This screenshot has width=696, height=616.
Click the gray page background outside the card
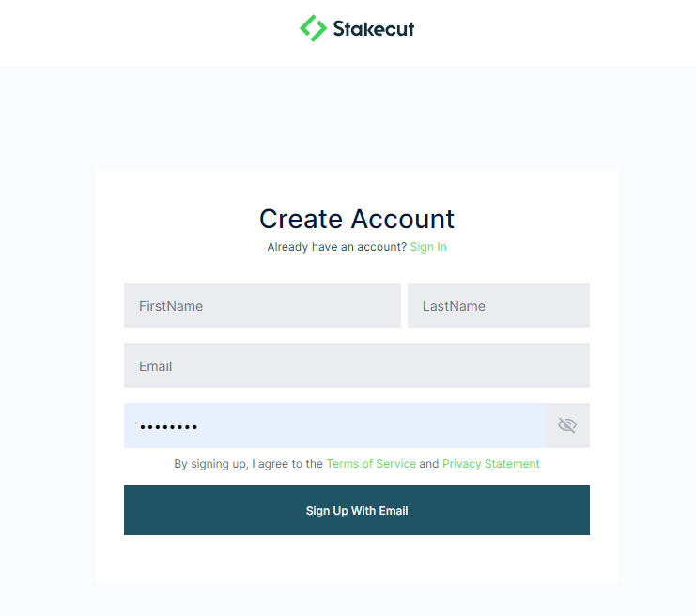pyautogui.click(x=47, y=329)
